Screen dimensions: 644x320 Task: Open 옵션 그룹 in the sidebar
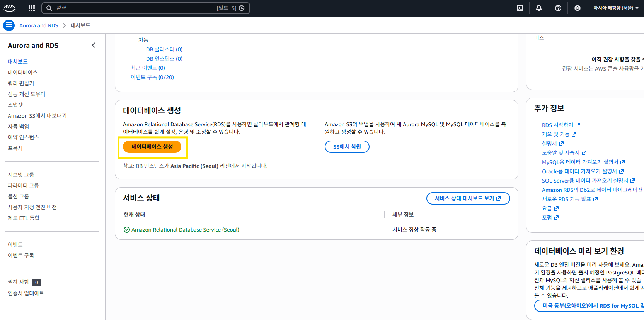(x=18, y=196)
